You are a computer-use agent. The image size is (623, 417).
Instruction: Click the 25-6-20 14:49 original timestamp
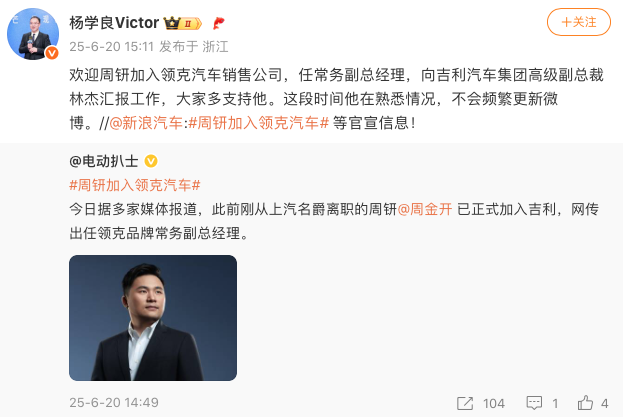click(x=114, y=403)
